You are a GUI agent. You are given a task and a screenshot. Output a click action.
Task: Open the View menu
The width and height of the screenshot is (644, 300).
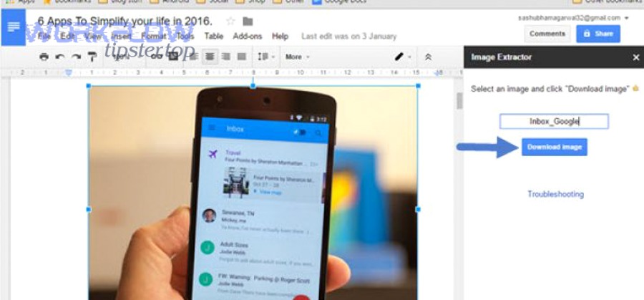coord(92,37)
